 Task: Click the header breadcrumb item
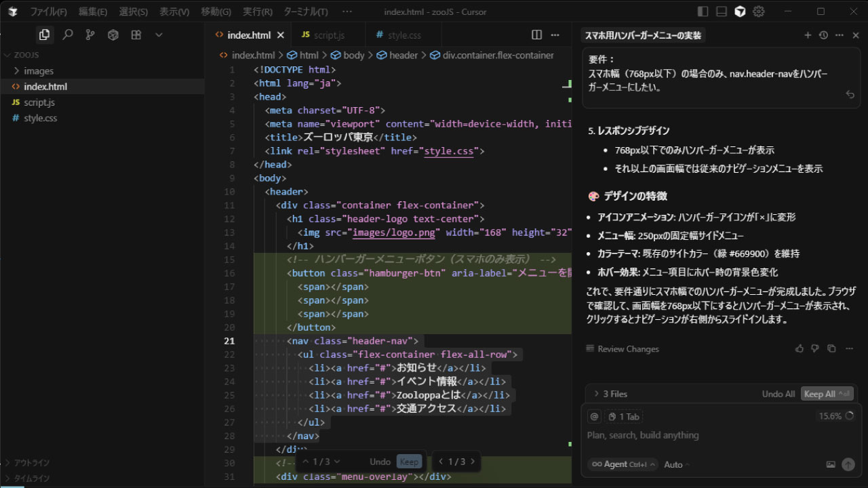point(397,56)
